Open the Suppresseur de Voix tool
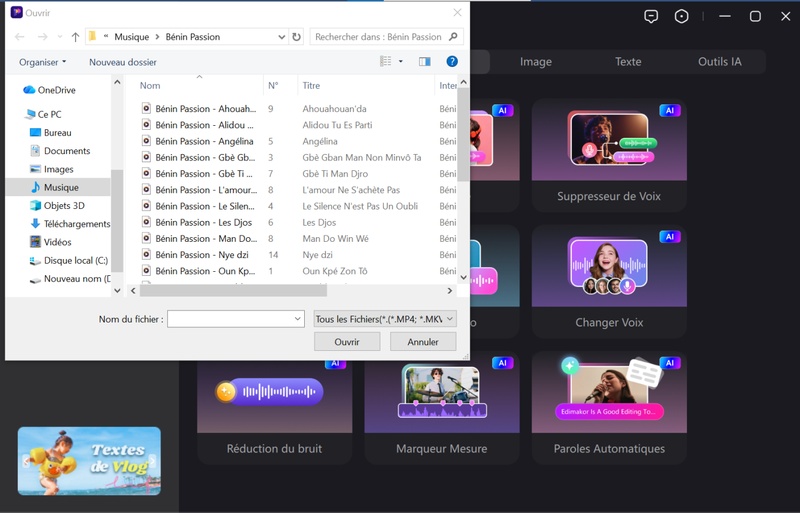 609,155
